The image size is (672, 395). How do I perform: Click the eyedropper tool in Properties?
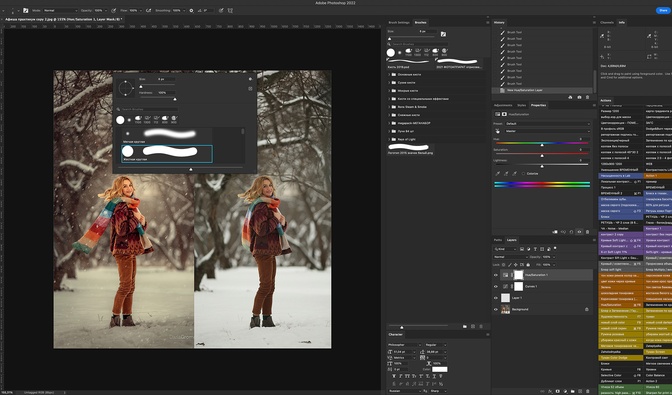[x=498, y=174]
